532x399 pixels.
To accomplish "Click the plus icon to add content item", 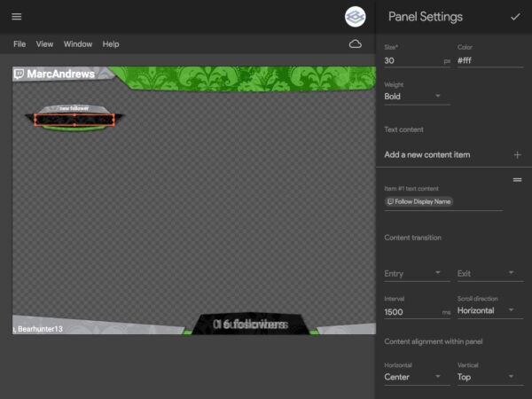I will (518, 154).
